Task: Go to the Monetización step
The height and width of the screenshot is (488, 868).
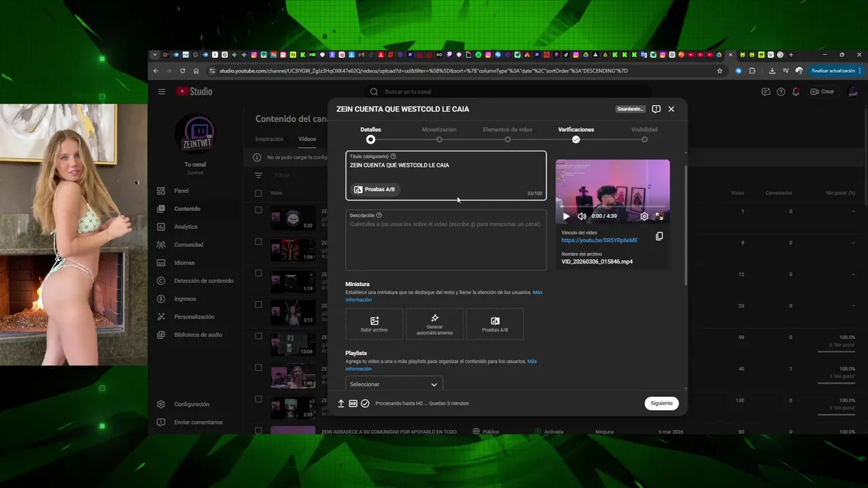Action: 439,134
